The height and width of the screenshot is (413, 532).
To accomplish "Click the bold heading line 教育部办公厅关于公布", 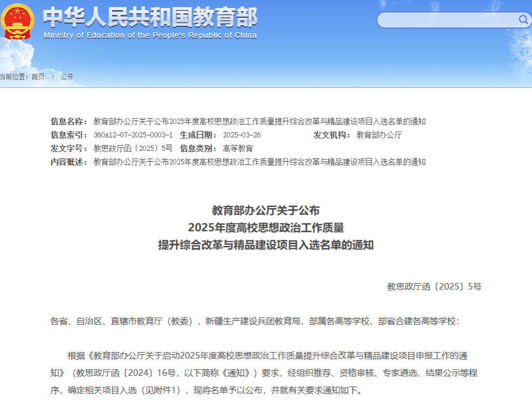I will click(265, 210).
